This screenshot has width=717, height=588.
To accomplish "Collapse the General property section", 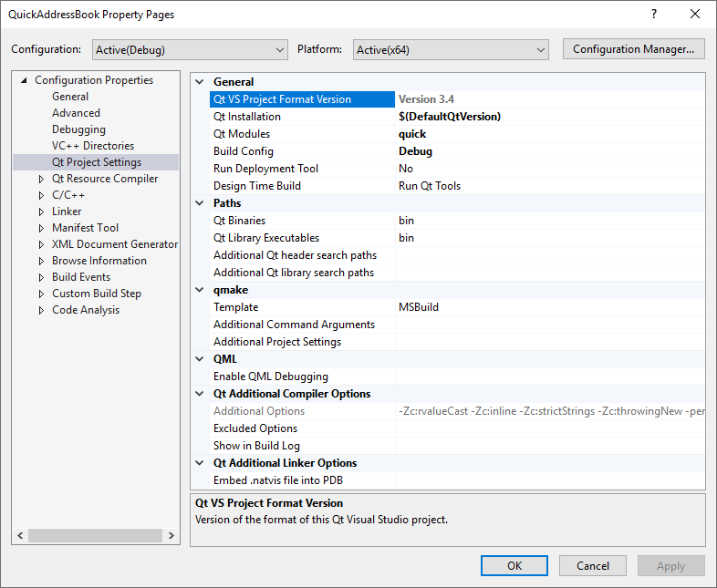I will 201,82.
